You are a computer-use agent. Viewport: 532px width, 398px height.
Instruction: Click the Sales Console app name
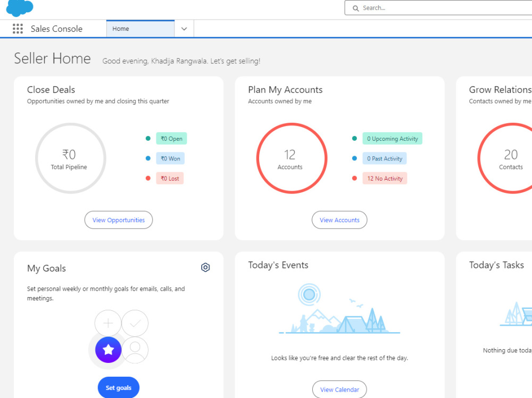pyautogui.click(x=57, y=29)
